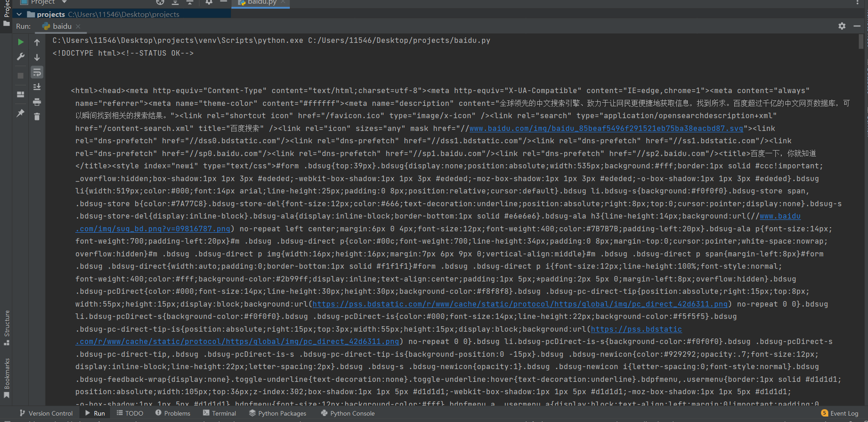Expand all in Project pane
The image size is (868, 422).
(175, 2)
